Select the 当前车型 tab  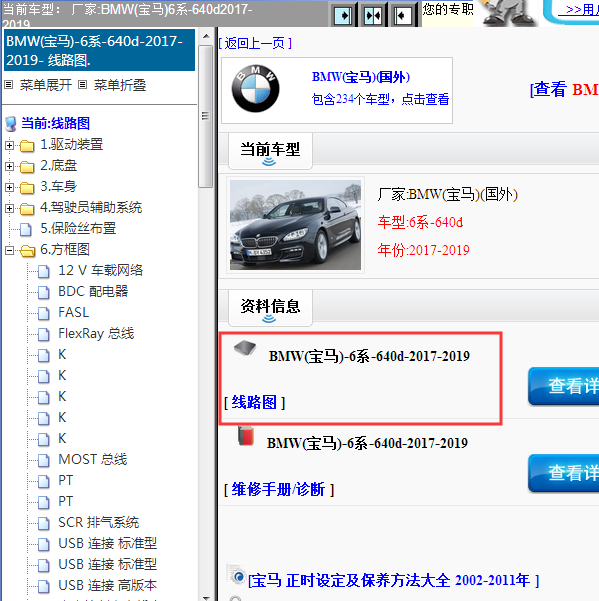pos(270,151)
